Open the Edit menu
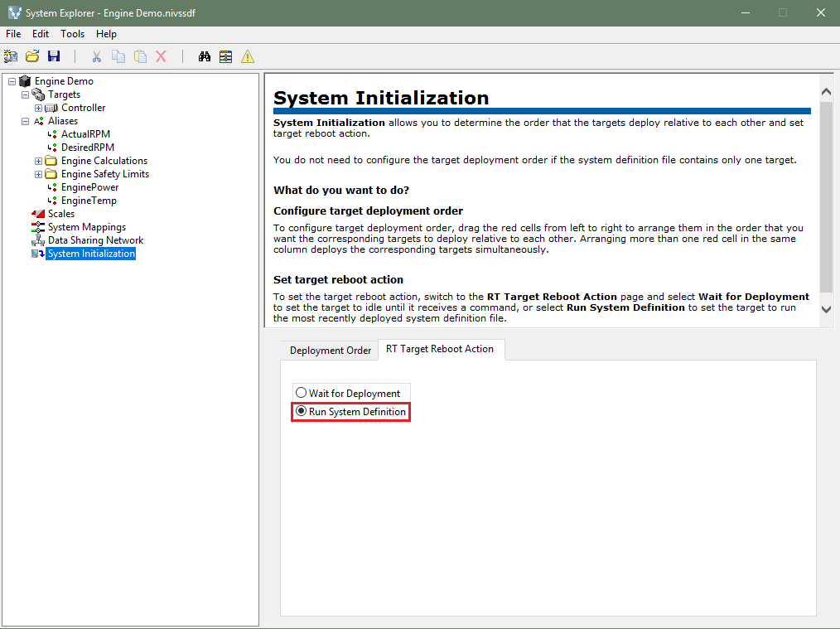840x629 pixels. point(41,34)
